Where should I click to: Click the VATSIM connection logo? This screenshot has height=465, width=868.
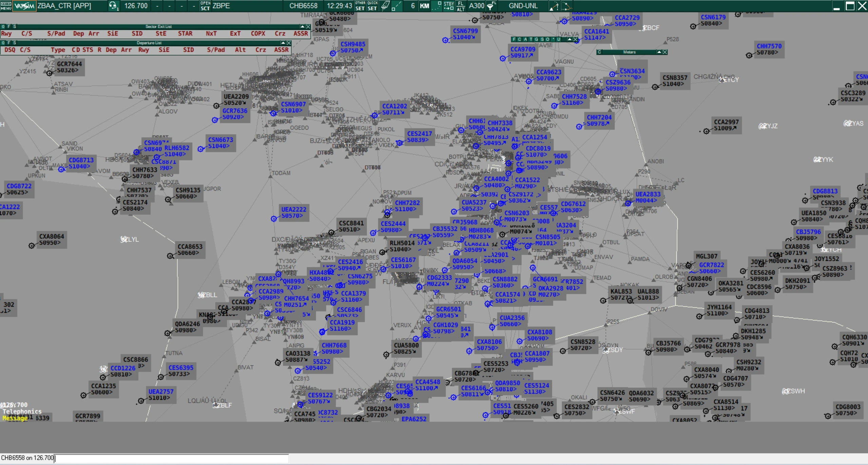point(24,6)
